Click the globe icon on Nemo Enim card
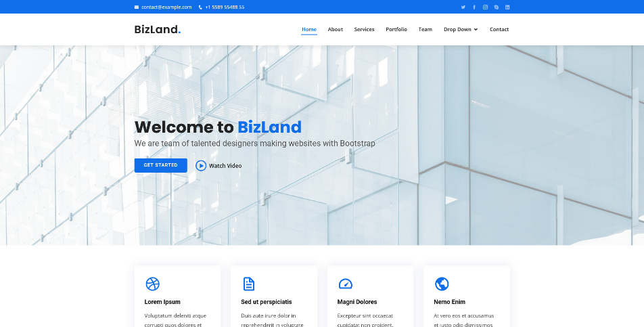The height and width of the screenshot is (327, 644). [442, 284]
